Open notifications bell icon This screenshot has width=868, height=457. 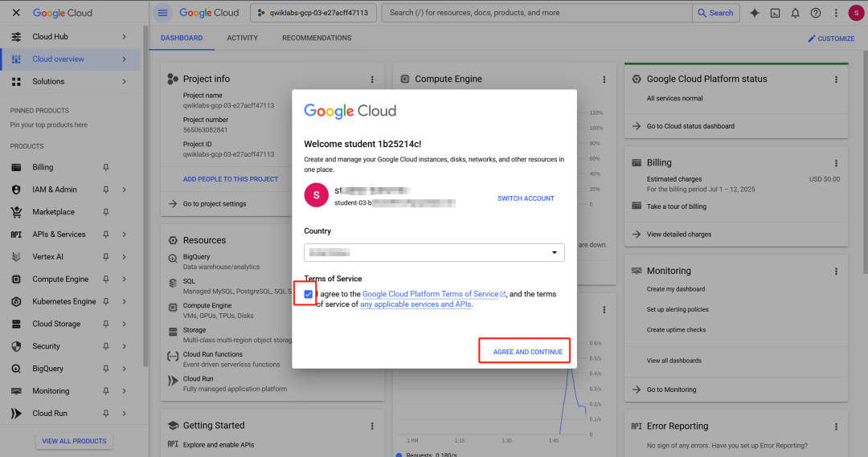coord(796,13)
